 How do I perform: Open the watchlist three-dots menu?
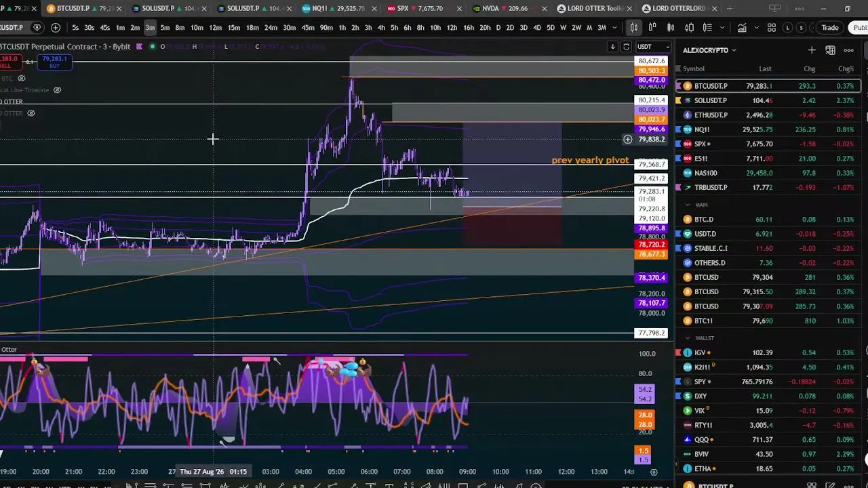[848, 50]
